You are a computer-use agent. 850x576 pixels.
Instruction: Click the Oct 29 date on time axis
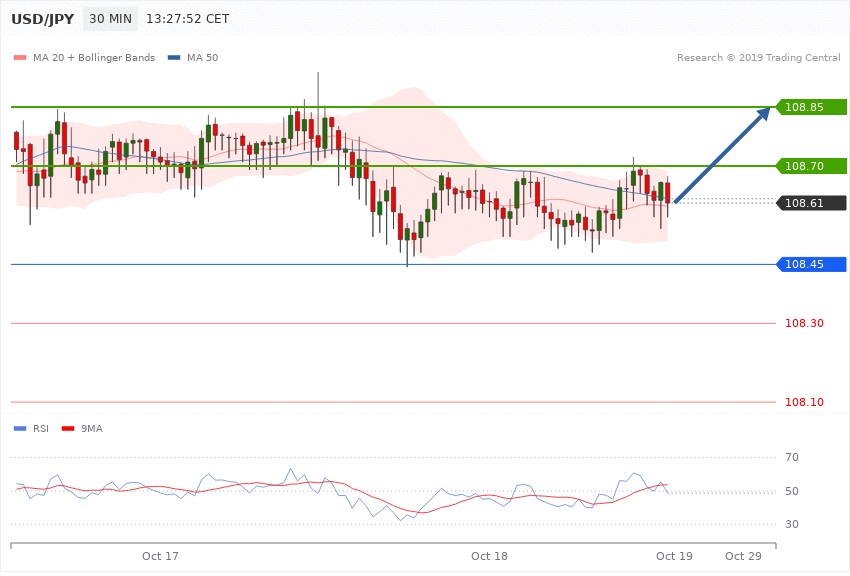743,555
